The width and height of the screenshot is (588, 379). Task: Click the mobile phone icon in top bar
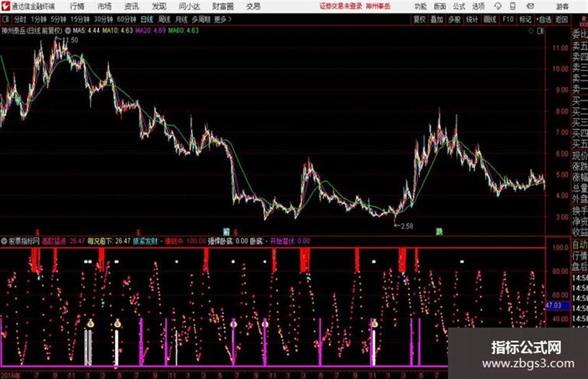[513, 6]
